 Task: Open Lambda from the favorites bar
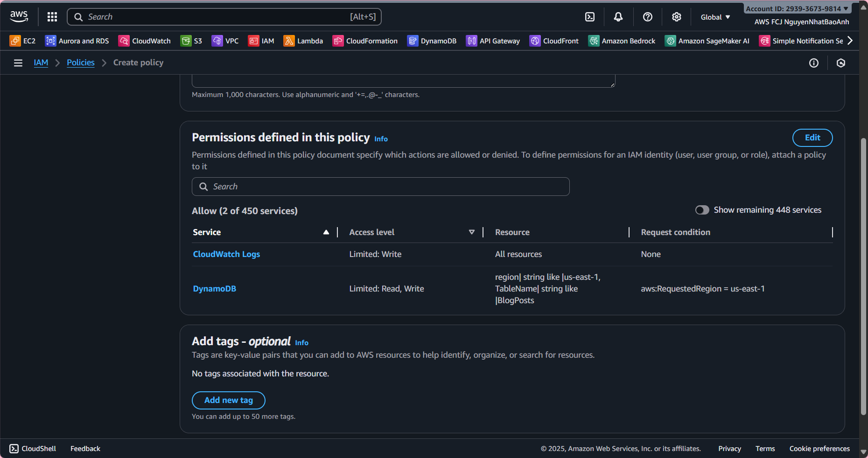pyautogui.click(x=303, y=41)
